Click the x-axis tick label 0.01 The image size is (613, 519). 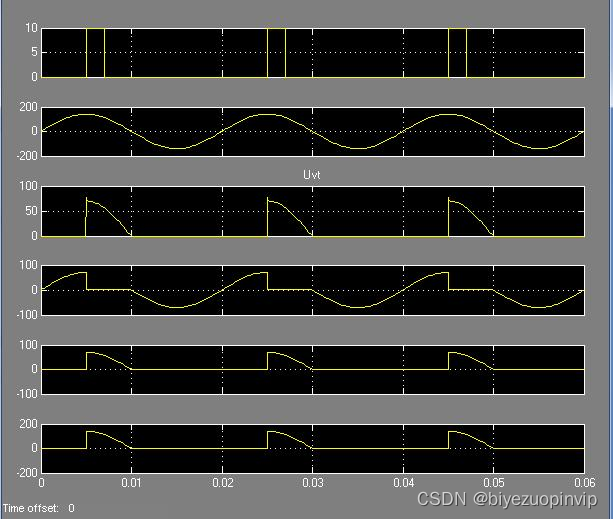coord(131,483)
